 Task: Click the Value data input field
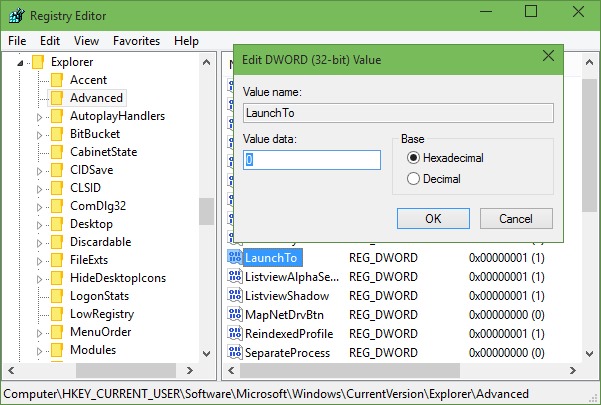pyautogui.click(x=312, y=160)
